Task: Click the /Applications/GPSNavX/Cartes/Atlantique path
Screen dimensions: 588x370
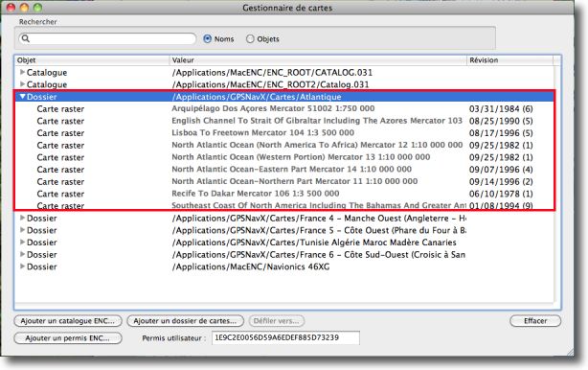Action: [257, 97]
